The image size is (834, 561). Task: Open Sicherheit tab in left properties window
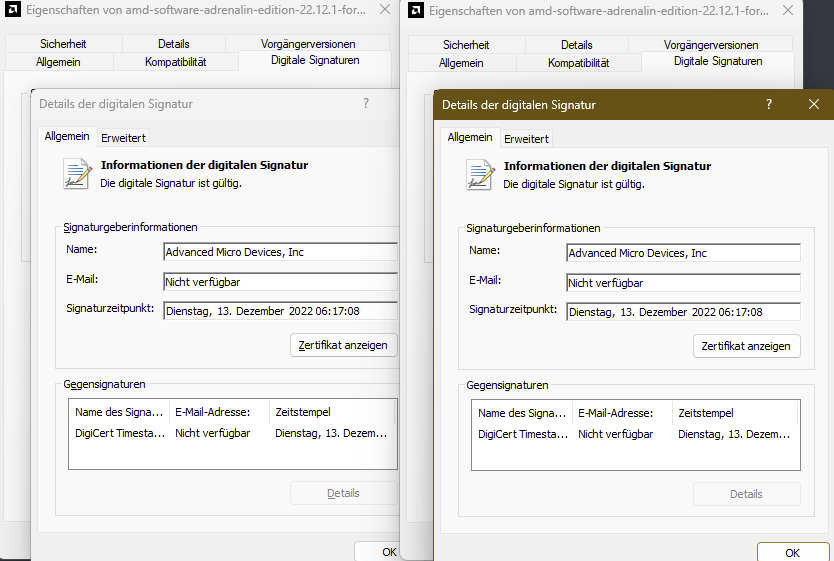tap(63, 44)
